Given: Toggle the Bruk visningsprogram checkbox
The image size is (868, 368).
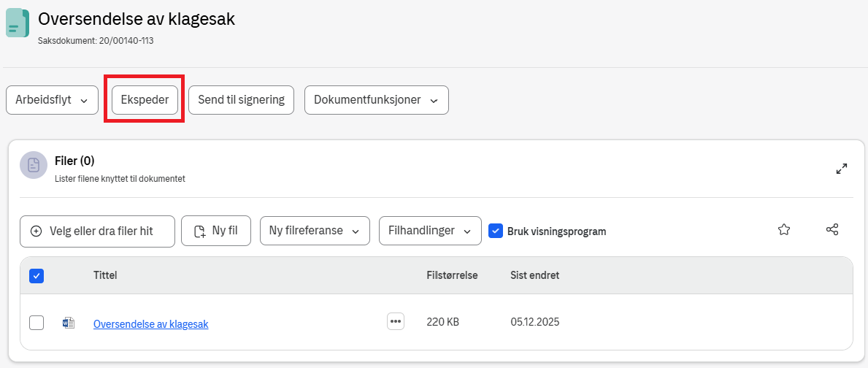Looking at the screenshot, I should point(496,231).
